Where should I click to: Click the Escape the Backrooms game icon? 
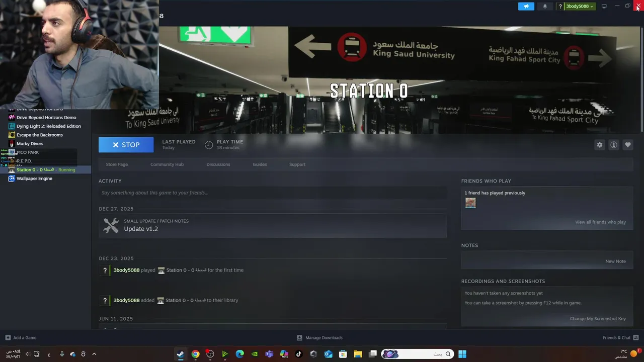point(12,135)
